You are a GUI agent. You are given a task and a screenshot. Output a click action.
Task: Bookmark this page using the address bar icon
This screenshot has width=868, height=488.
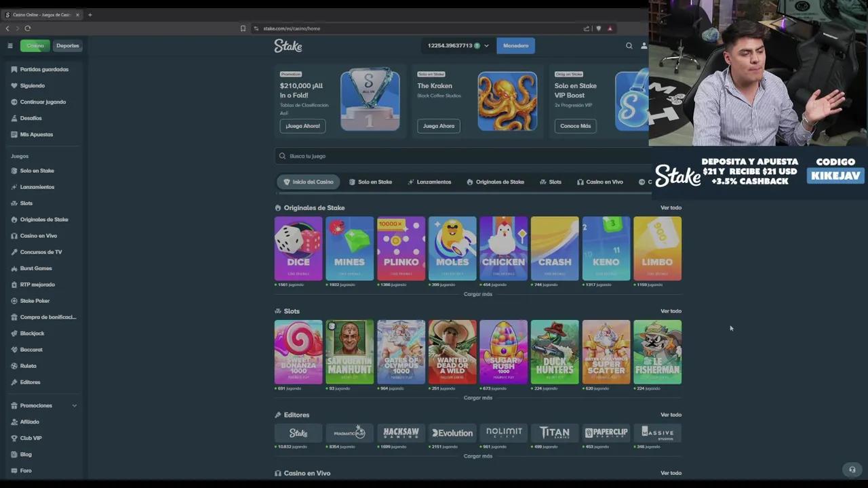click(x=243, y=28)
